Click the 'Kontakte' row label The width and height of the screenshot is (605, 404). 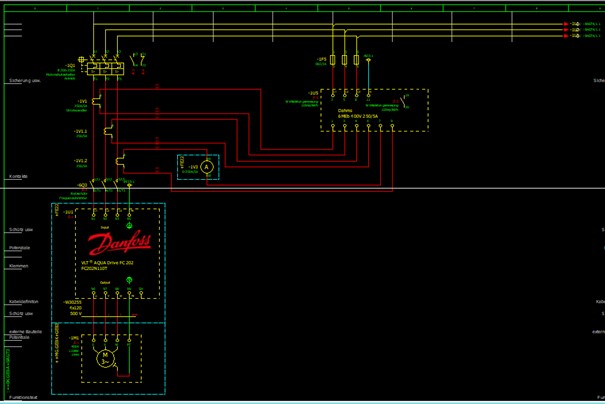click(x=17, y=176)
